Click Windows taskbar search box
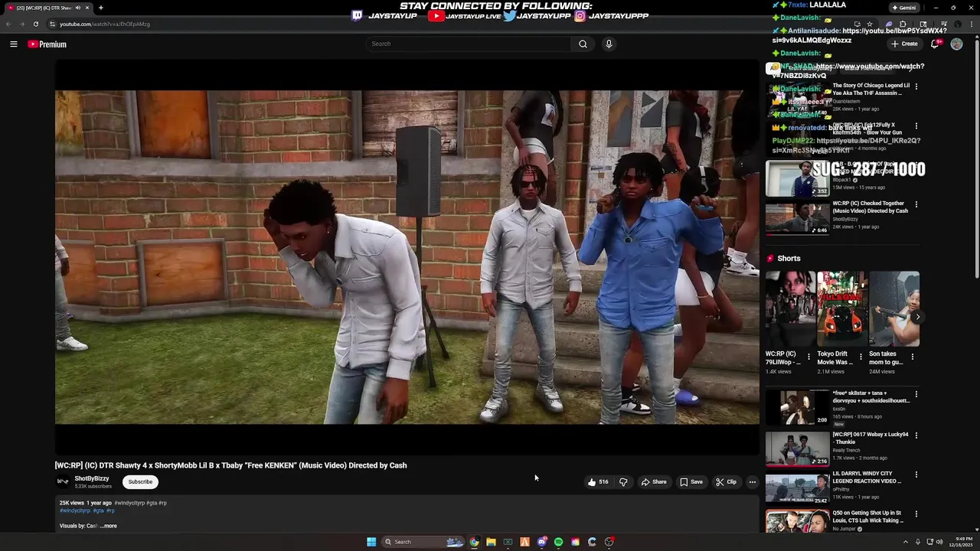 [423, 542]
